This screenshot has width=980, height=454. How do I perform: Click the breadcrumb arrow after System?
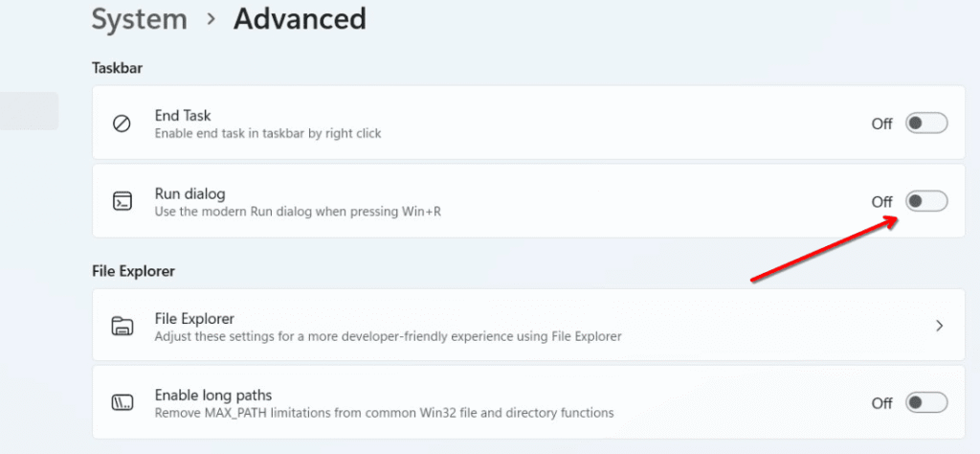tap(210, 18)
